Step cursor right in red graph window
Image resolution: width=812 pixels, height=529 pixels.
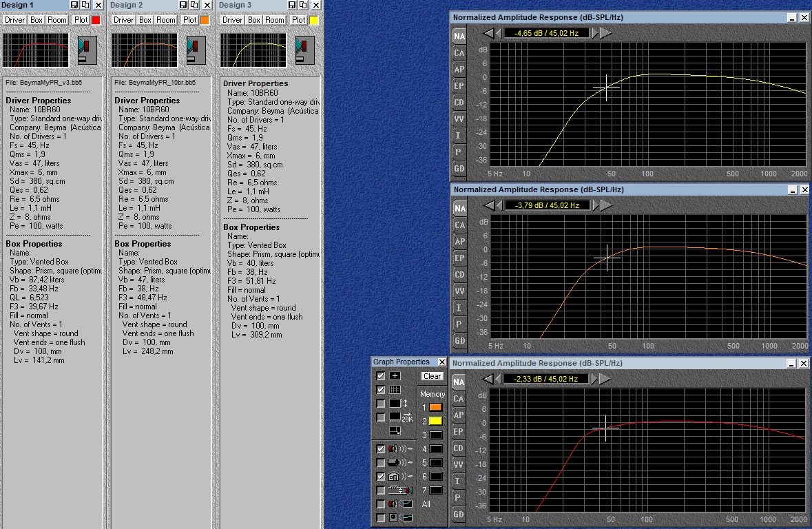594,380
